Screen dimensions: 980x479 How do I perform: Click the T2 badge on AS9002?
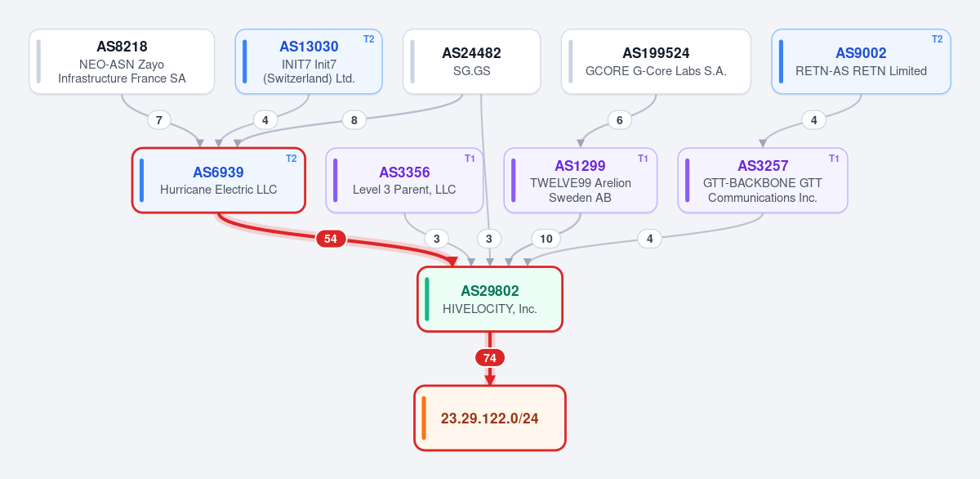pos(938,39)
